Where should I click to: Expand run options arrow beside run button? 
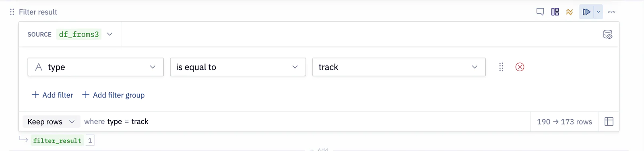(599, 12)
